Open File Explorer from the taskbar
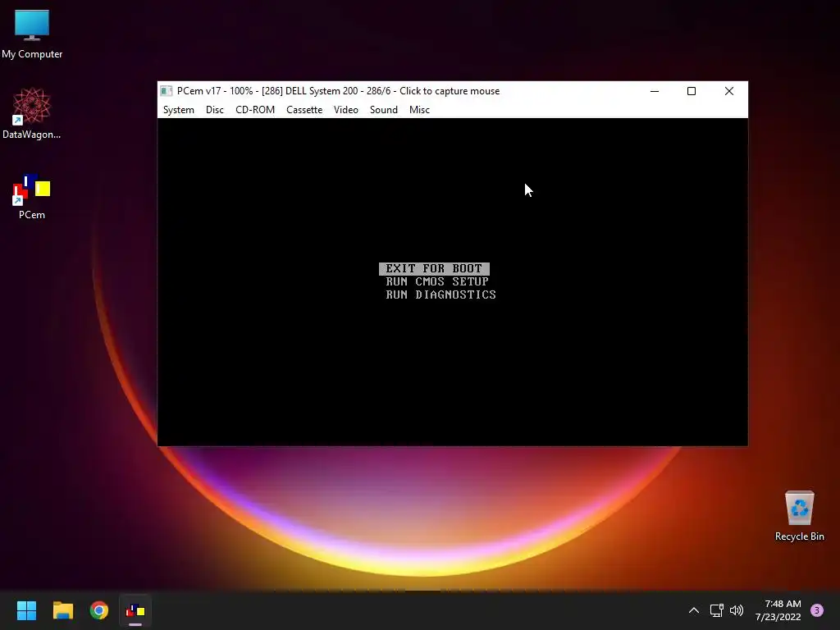The width and height of the screenshot is (840, 630). (62, 610)
